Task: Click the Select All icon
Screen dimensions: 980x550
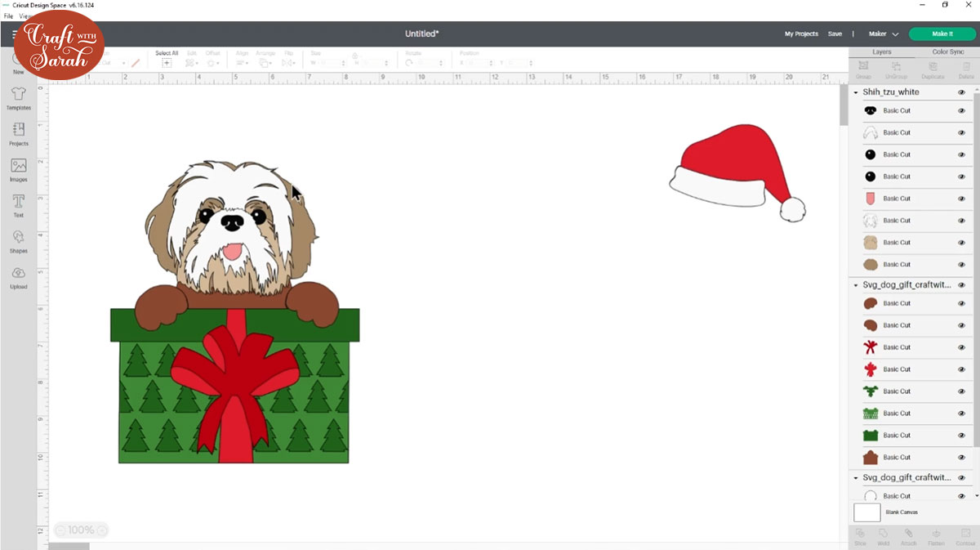Action: tap(167, 63)
